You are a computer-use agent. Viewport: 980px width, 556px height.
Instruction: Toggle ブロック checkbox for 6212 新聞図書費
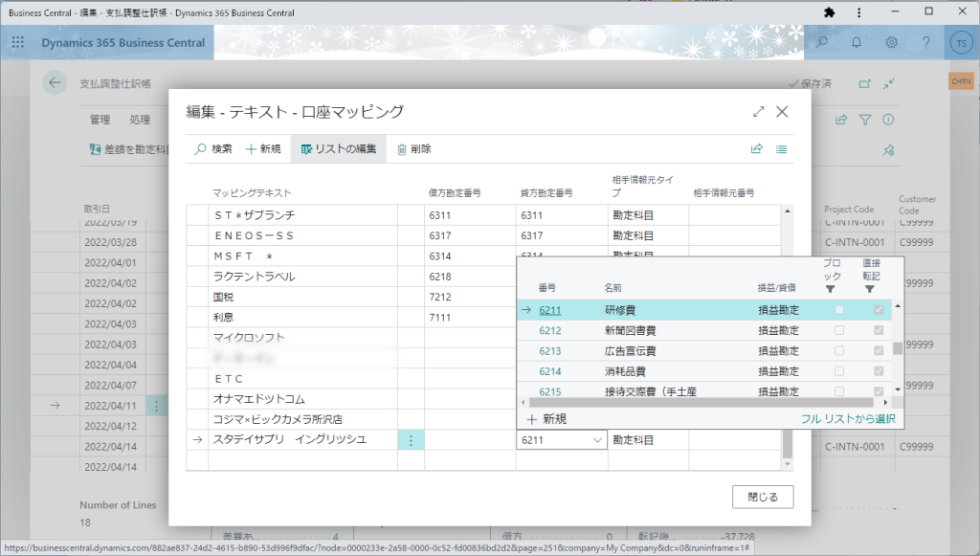tap(838, 330)
